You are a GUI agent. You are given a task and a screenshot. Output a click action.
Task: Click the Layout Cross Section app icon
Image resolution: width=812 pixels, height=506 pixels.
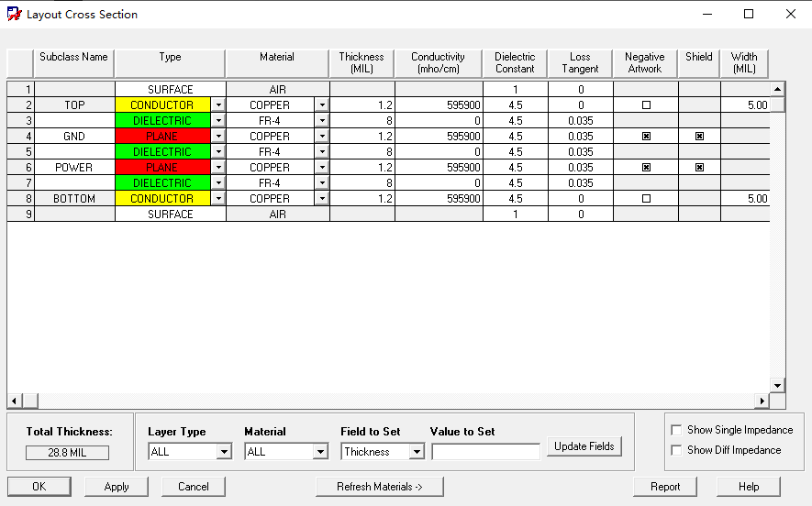click(14, 14)
